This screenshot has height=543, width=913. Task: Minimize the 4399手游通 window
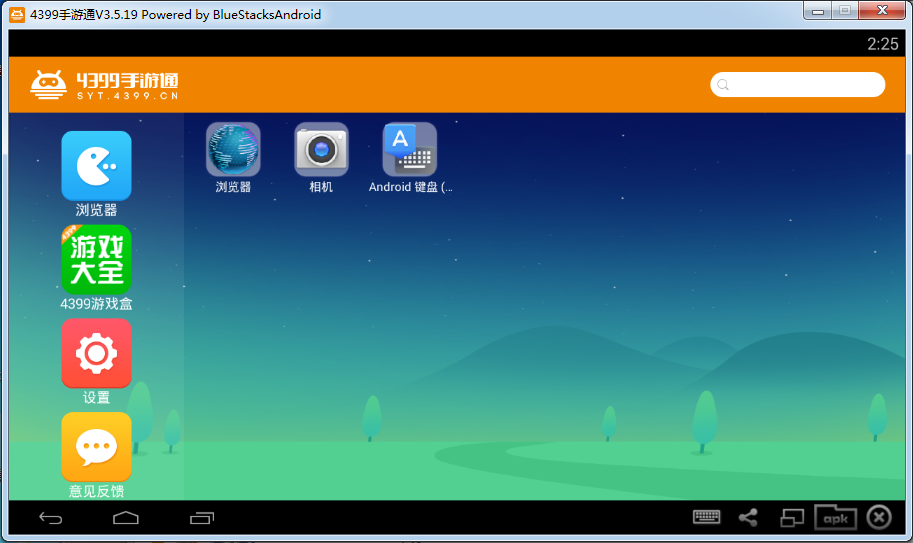[818, 11]
